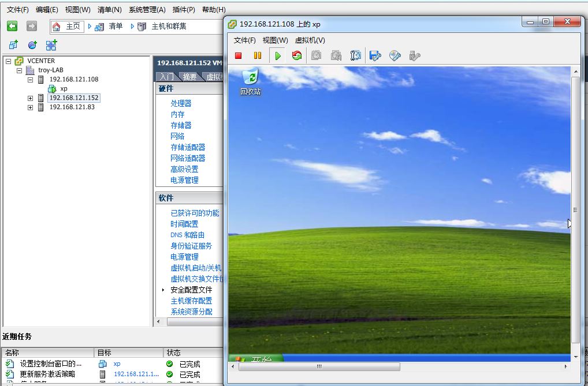This screenshot has width=588, height=386.
Task: Click the revert to snapshot icon
Action: point(336,56)
